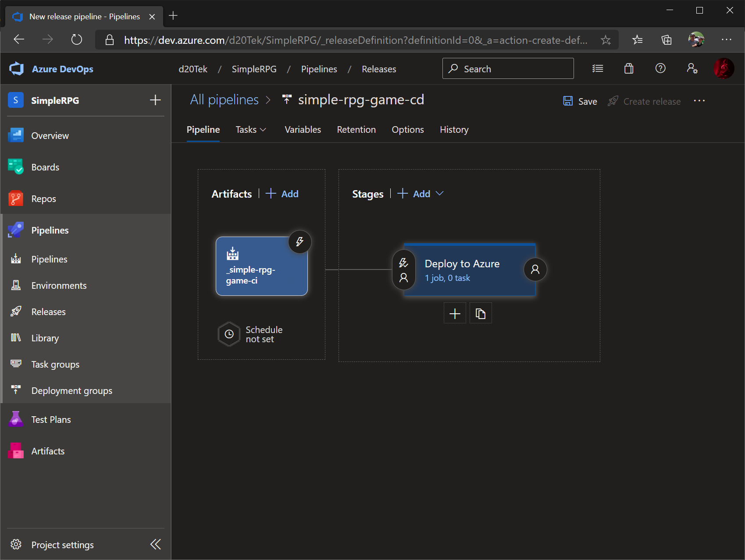Add a new artifact
745x560 pixels.
[x=282, y=193]
